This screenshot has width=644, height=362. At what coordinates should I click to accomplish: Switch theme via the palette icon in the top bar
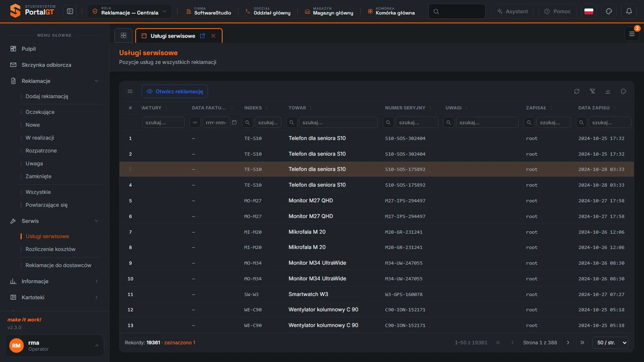[609, 11]
